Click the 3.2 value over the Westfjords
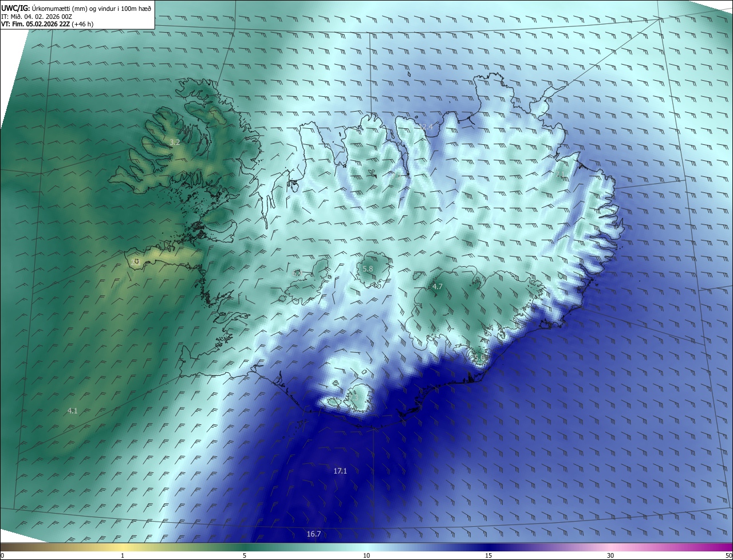Screen dimensions: 733x560 [x=175, y=142]
